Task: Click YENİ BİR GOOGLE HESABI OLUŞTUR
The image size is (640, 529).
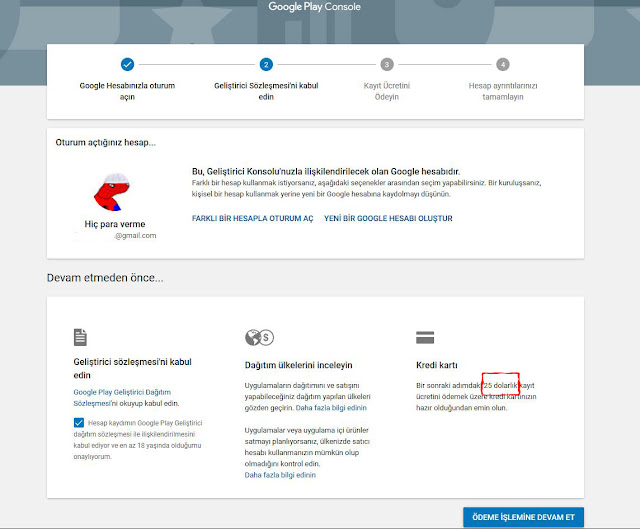Action: (388, 218)
